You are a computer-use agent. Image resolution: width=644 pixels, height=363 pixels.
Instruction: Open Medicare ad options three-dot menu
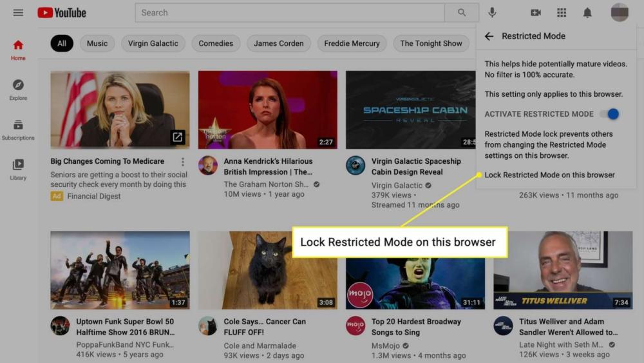coord(183,162)
